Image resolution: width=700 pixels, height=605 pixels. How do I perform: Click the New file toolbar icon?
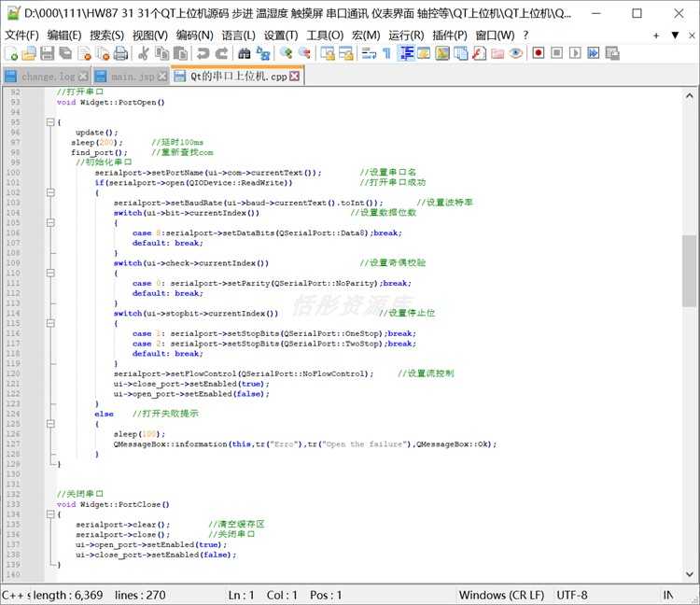coord(11,53)
